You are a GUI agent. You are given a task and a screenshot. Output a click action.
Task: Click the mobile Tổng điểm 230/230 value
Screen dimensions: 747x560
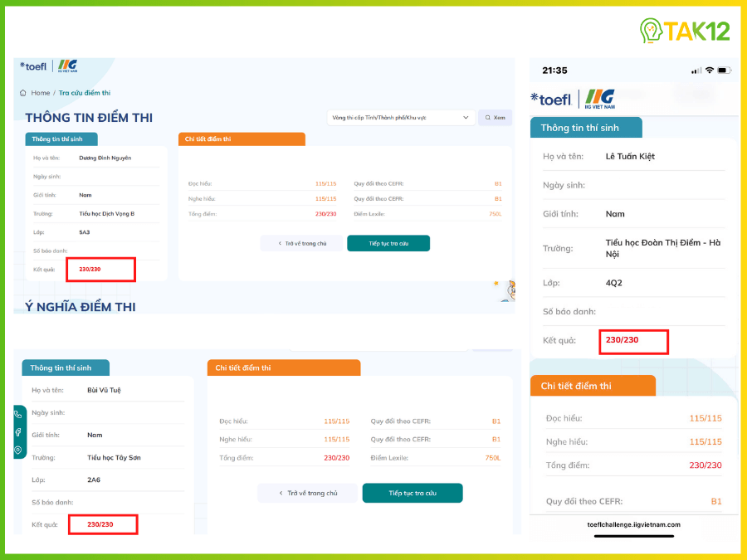coord(705,465)
